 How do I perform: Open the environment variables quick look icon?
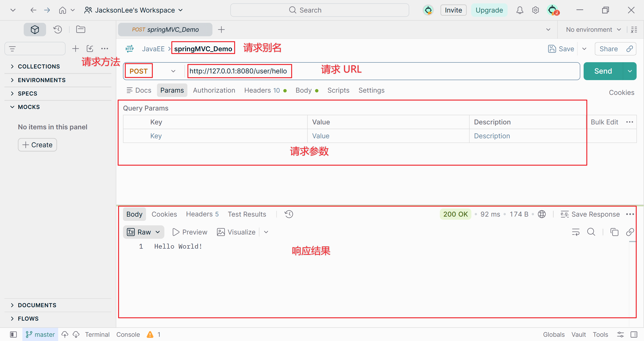pyautogui.click(x=634, y=30)
